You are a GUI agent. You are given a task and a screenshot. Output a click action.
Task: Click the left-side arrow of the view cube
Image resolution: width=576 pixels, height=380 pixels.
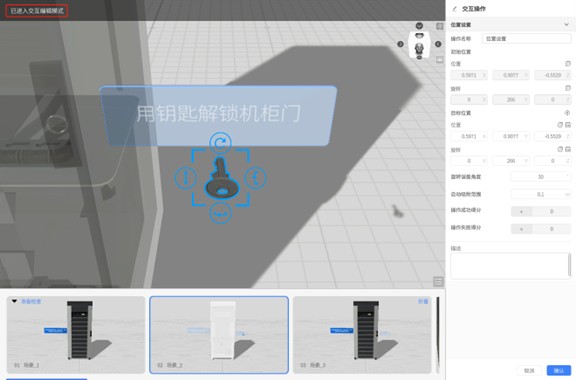coord(400,44)
